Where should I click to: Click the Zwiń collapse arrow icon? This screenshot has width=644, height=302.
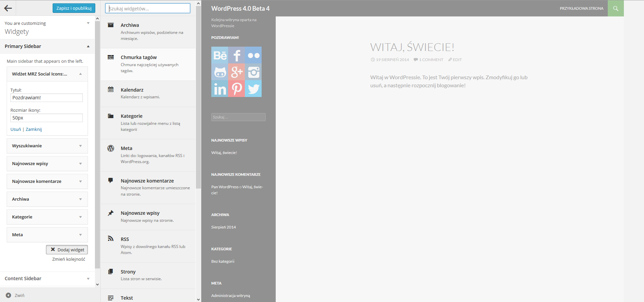[x=8, y=295]
